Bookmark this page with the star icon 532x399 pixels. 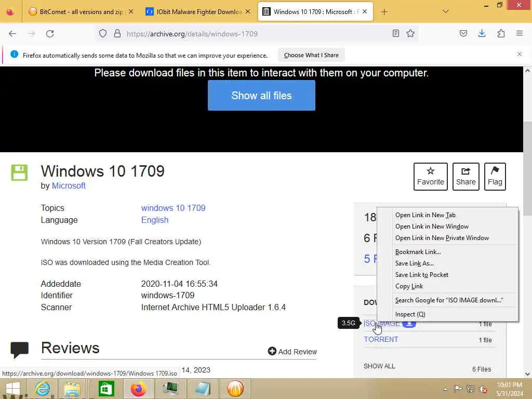tap(410, 33)
